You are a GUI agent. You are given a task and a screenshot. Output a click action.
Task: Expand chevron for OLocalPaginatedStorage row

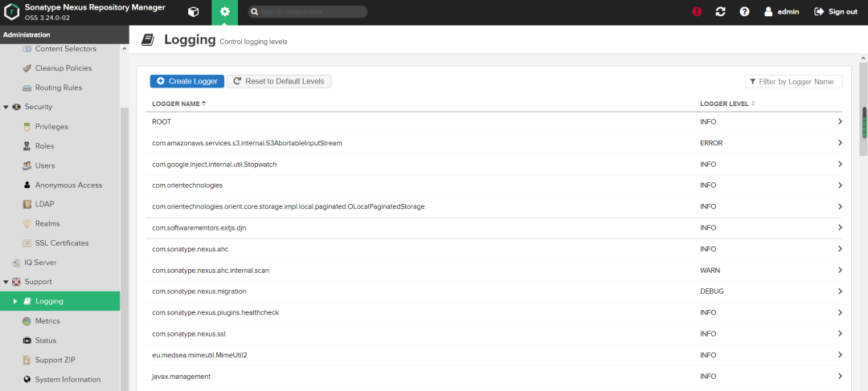coord(840,206)
